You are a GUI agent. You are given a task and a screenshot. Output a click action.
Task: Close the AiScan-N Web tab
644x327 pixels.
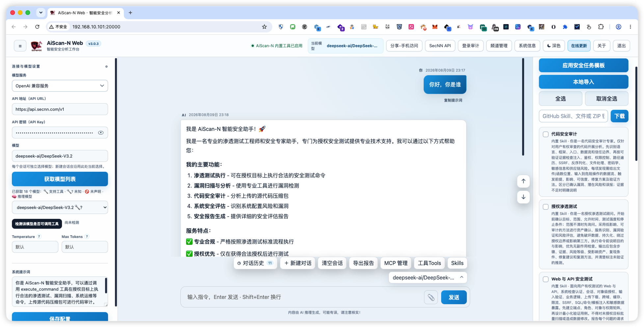click(x=119, y=13)
